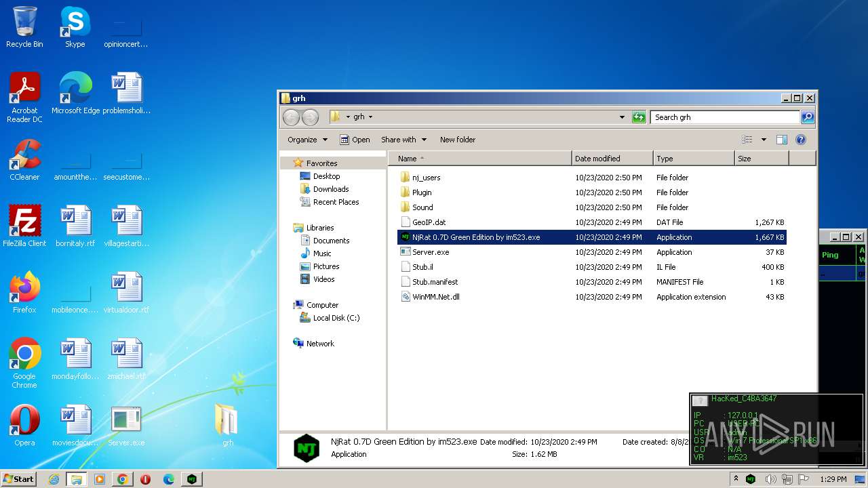
Task: Open NjRat icon in taskbar
Action: click(192, 479)
